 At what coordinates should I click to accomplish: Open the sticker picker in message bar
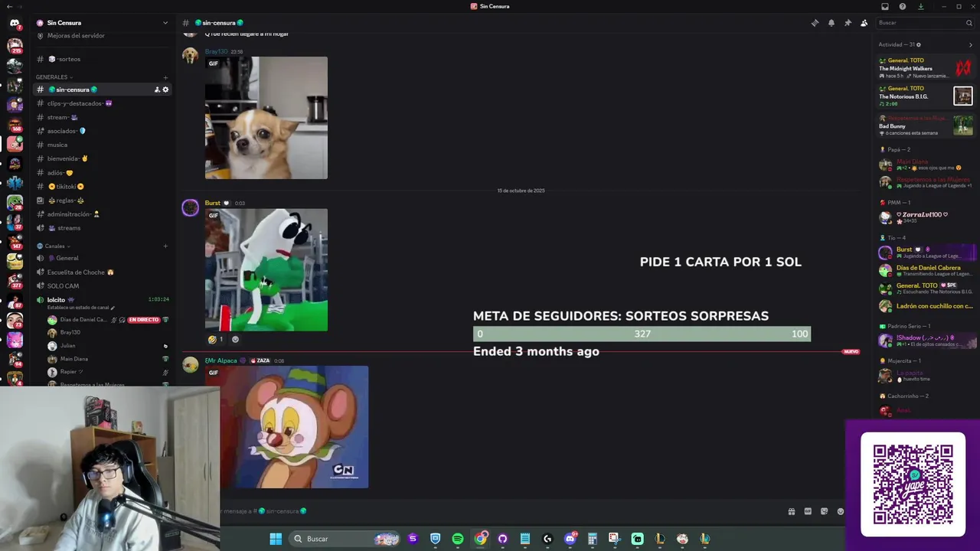(x=824, y=511)
